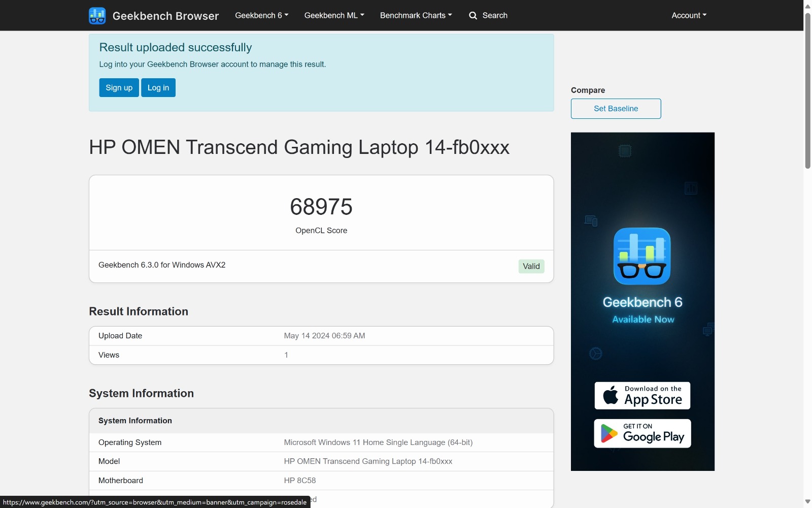
Task: Click the Geekbench Browser logo icon
Action: pyautogui.click(x=97, y=16)
